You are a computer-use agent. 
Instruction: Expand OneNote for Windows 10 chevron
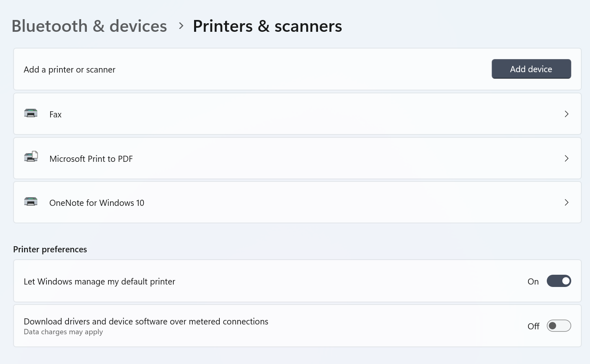(x=566, y=203)
